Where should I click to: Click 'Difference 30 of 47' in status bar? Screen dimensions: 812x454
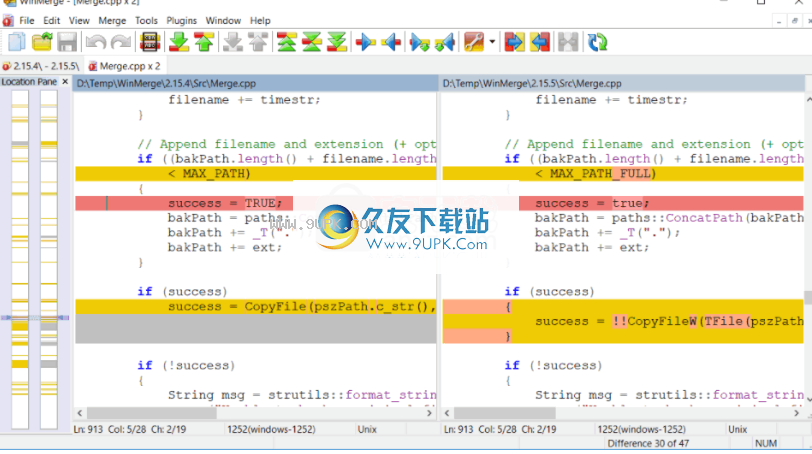click(648, 444)
